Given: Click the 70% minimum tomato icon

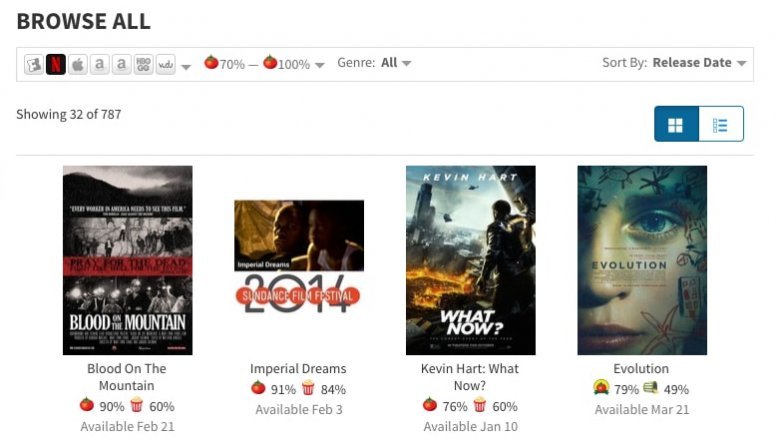Looking at the screenshot, I should coord(211,62).
